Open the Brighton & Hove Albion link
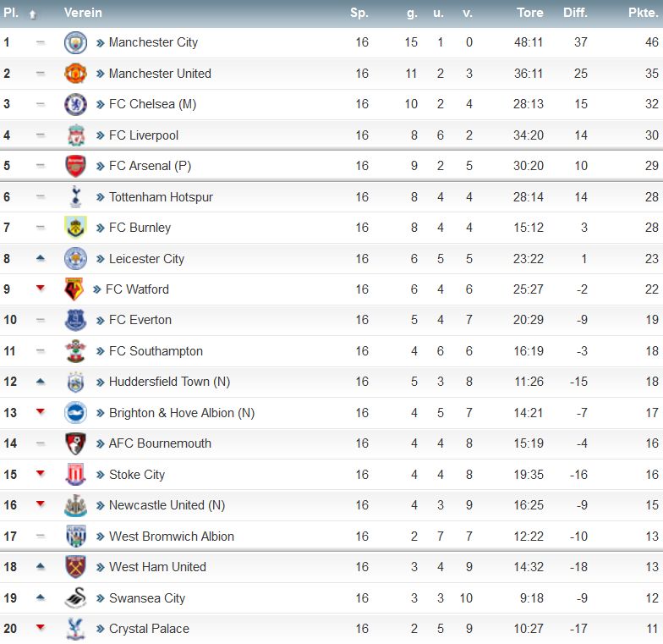 [x=181, y=413]
